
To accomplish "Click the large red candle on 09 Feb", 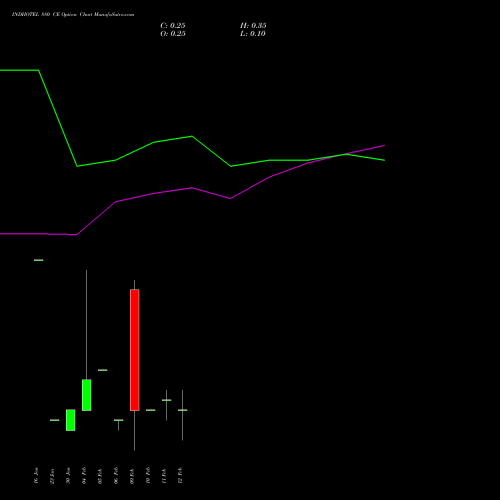I will (135, 350).
